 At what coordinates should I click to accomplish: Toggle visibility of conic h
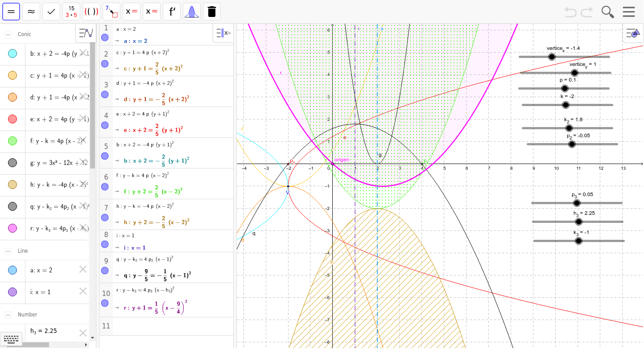12,185
